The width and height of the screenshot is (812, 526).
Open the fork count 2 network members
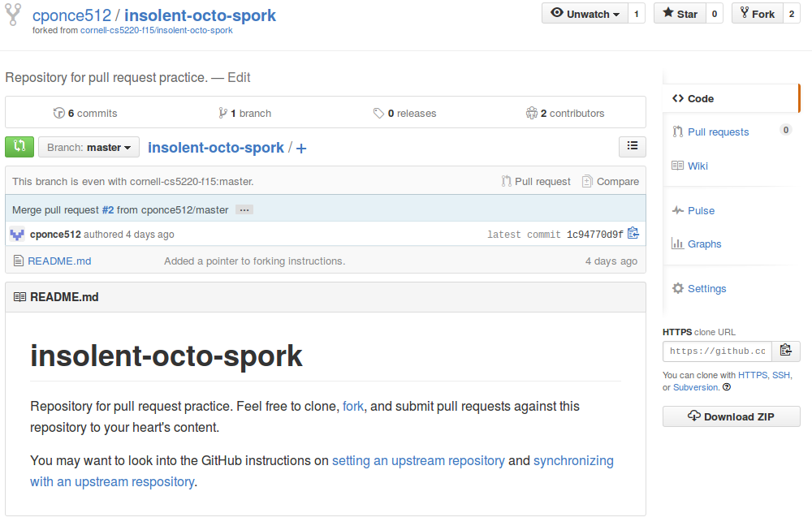coord(791,14)
